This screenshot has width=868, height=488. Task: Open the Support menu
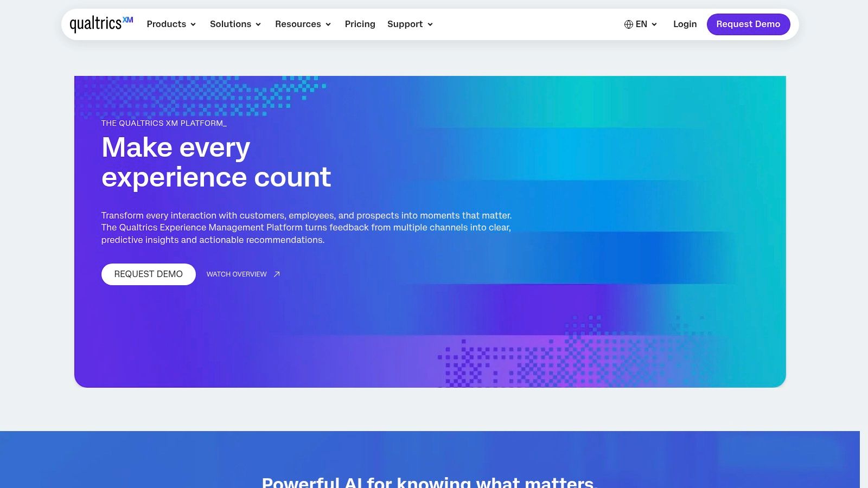(x=405, y=24)
